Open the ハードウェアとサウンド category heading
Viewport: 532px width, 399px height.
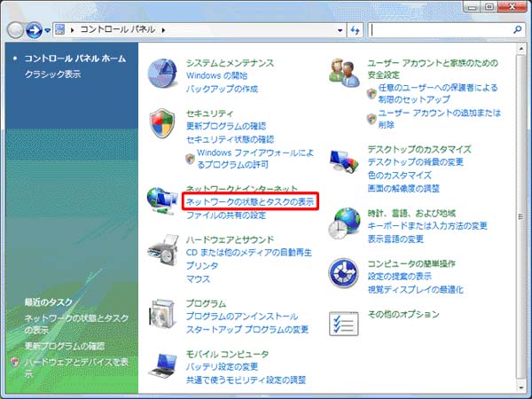[x=230, y=240]
